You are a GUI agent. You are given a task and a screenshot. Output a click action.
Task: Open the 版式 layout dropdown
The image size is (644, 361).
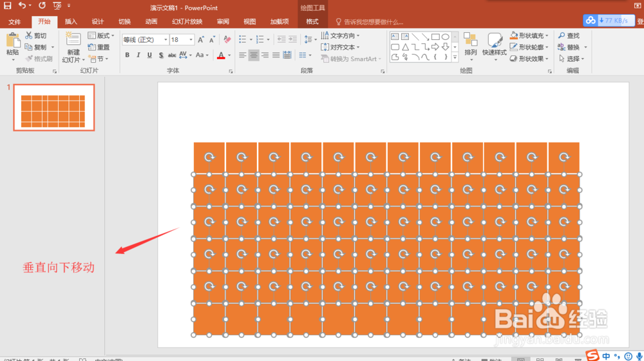(x=101, y=35)
